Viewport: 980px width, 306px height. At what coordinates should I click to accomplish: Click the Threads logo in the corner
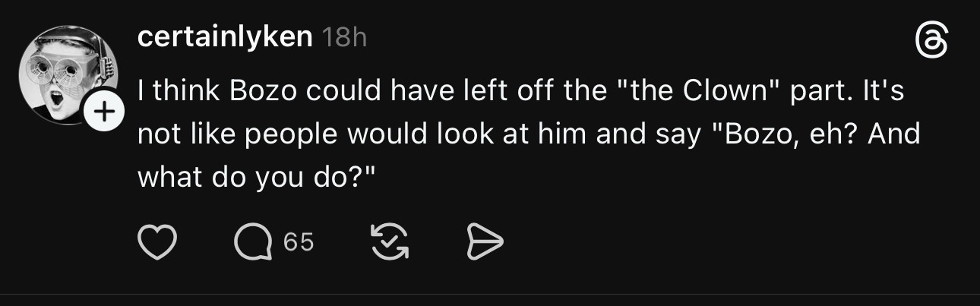pyautogui.click(x=931, y=40)
